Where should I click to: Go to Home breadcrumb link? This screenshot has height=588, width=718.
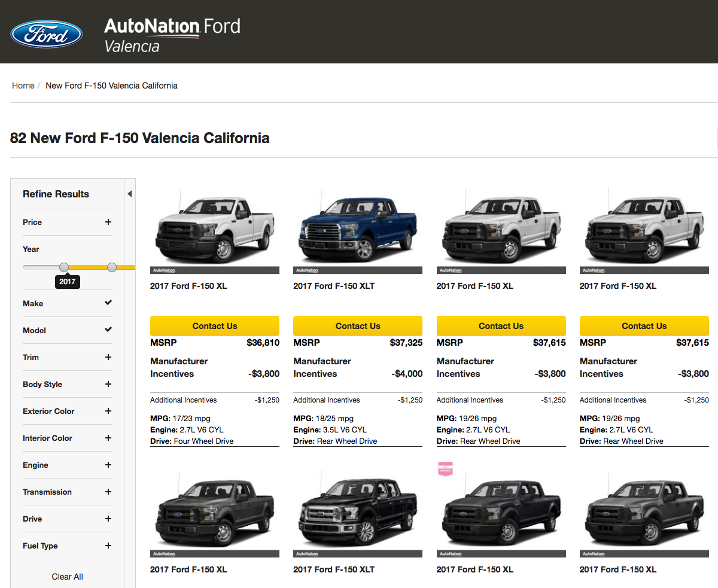[x=23, y=86]
